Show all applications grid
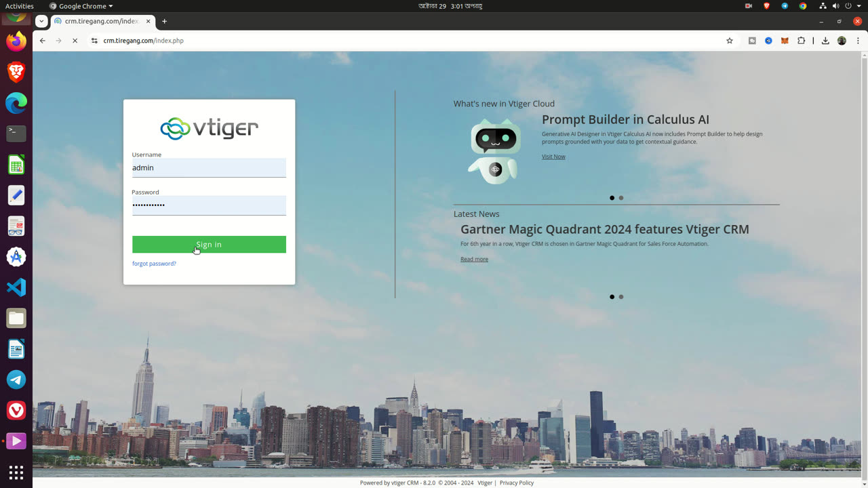 [x=16, y=472]
